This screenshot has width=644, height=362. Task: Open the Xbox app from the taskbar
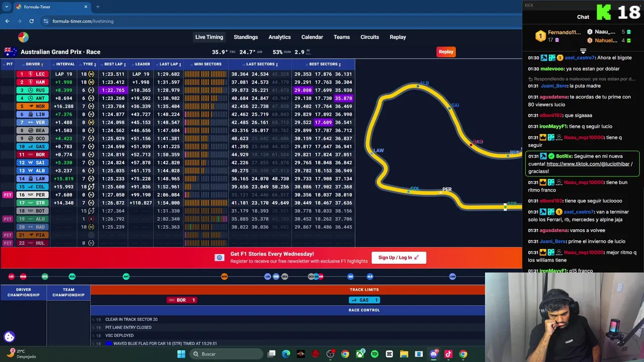[360, 354]
